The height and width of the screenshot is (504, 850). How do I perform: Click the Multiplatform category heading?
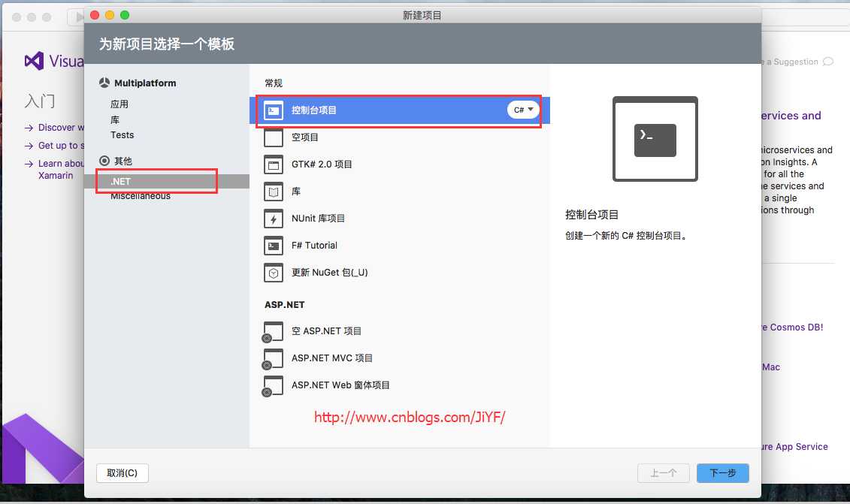[x=145, y=83]
